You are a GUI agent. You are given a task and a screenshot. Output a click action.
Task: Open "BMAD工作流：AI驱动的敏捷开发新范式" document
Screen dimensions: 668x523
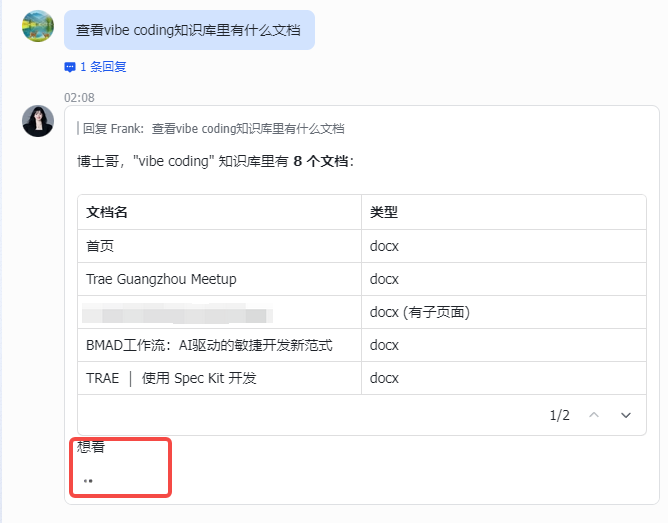209,345
